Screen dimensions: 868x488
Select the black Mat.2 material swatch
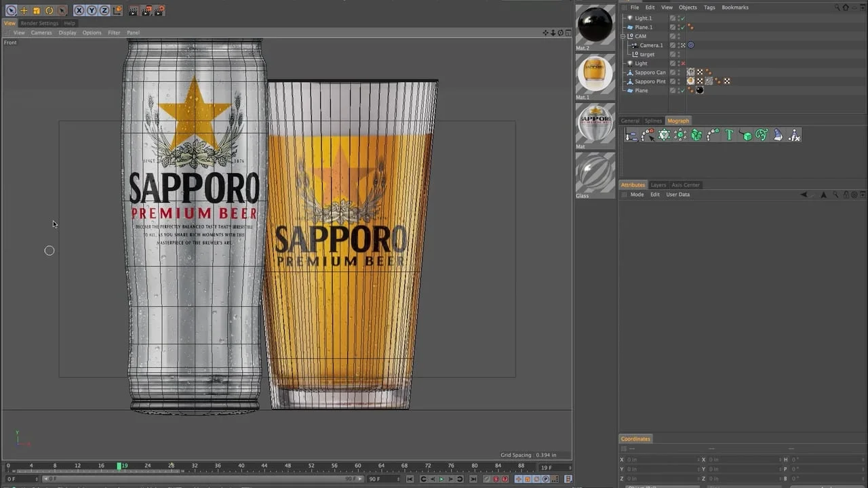pyautogui.click(x=595, y=24)
